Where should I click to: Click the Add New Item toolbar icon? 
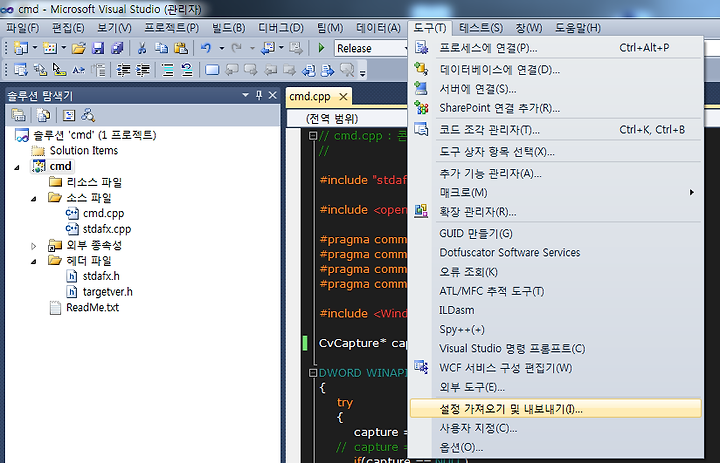point(50,48)
